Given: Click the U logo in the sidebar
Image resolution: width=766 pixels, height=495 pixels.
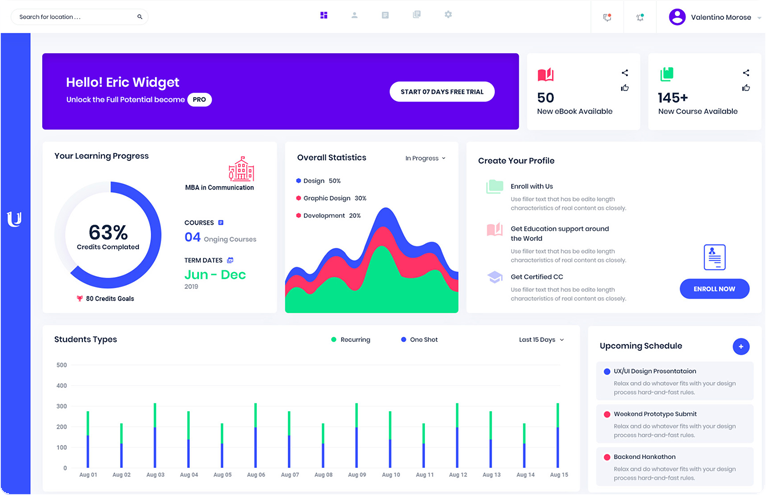Looking at the screenshot, I should pos(14,219).
